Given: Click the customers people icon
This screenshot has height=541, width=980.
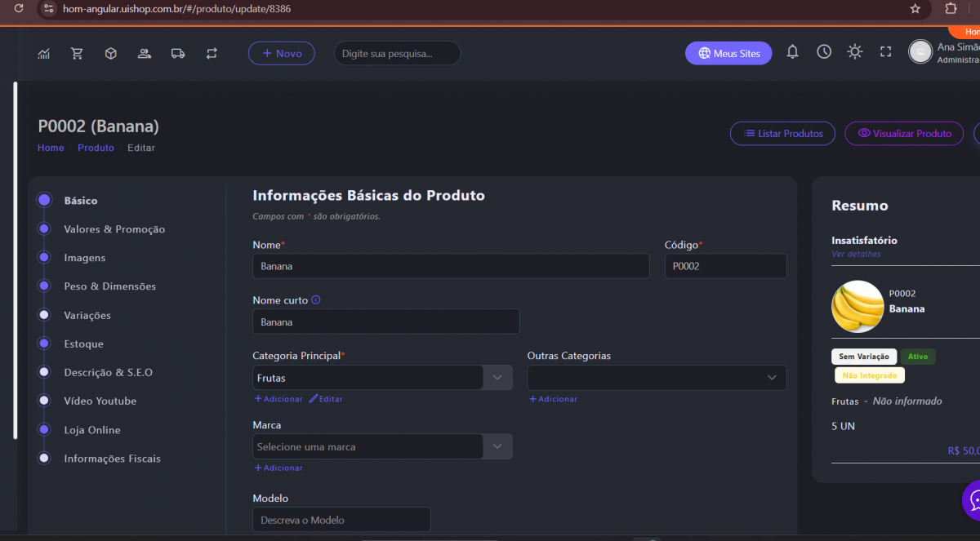Looking at the screenshot, I should click(x=145, y=54).
